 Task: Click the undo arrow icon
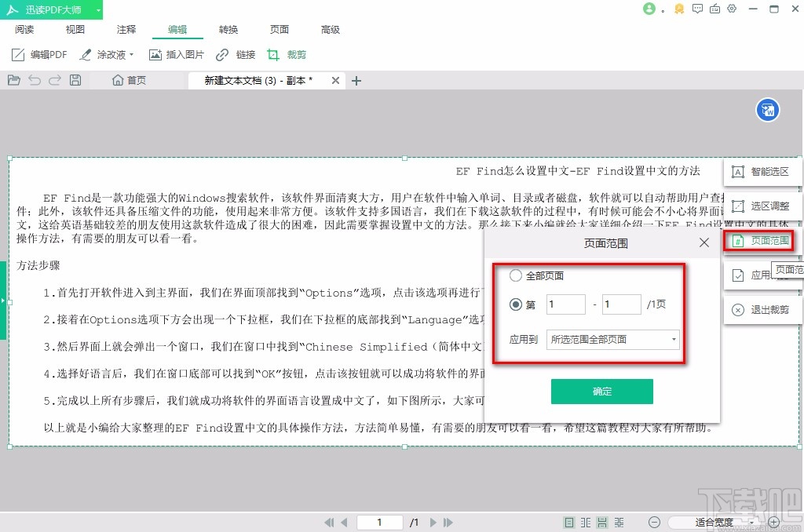(x=35, y=80)
